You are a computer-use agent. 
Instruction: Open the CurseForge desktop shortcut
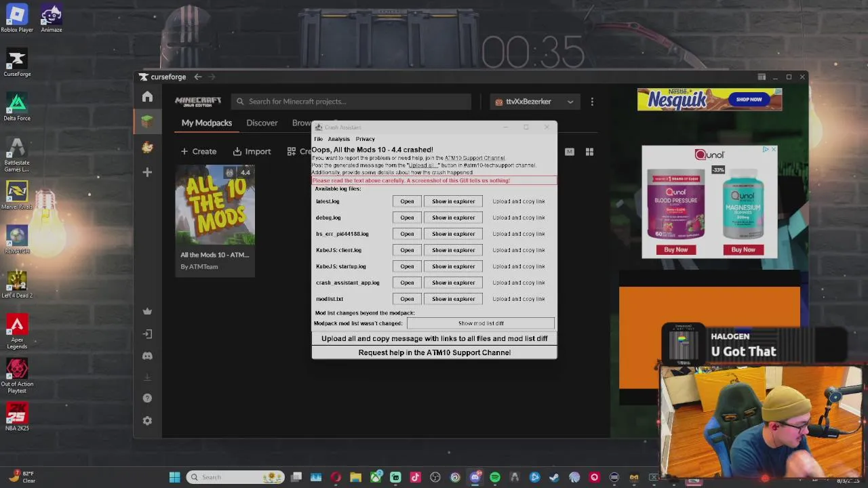tap(17, 63)
